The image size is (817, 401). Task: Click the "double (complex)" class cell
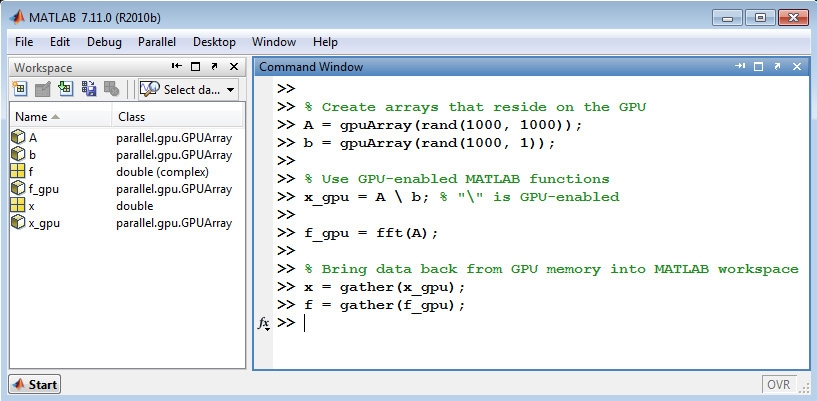(162, 172)
